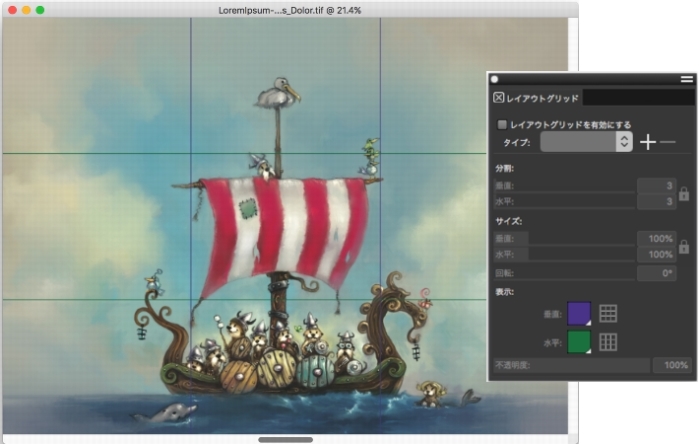Screen dimensions: 700x444
Task: Click the 垂直 grid lines icon
Action: [608, 314]
